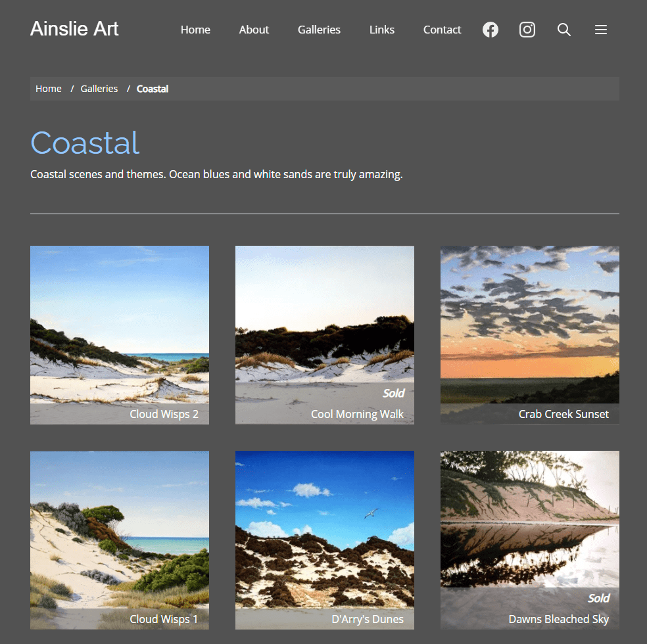
Task: Open Ainslie Art's Instagram page
Action: (527, 30)
